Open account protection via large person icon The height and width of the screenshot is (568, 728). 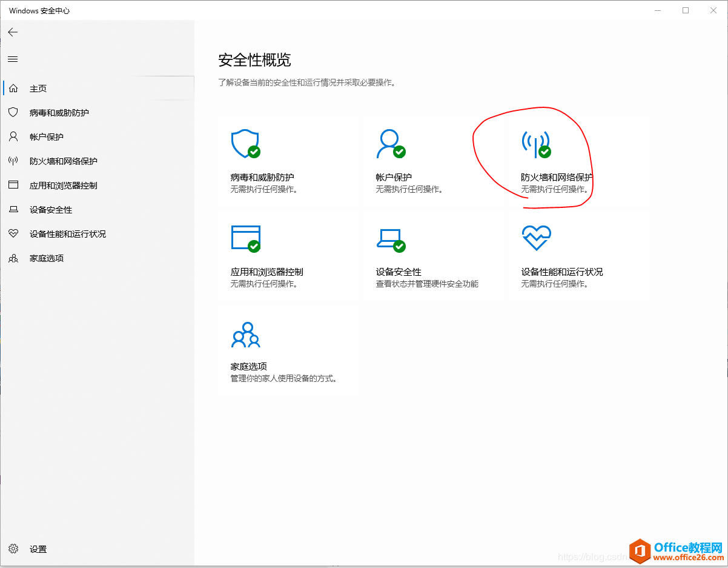391,143
